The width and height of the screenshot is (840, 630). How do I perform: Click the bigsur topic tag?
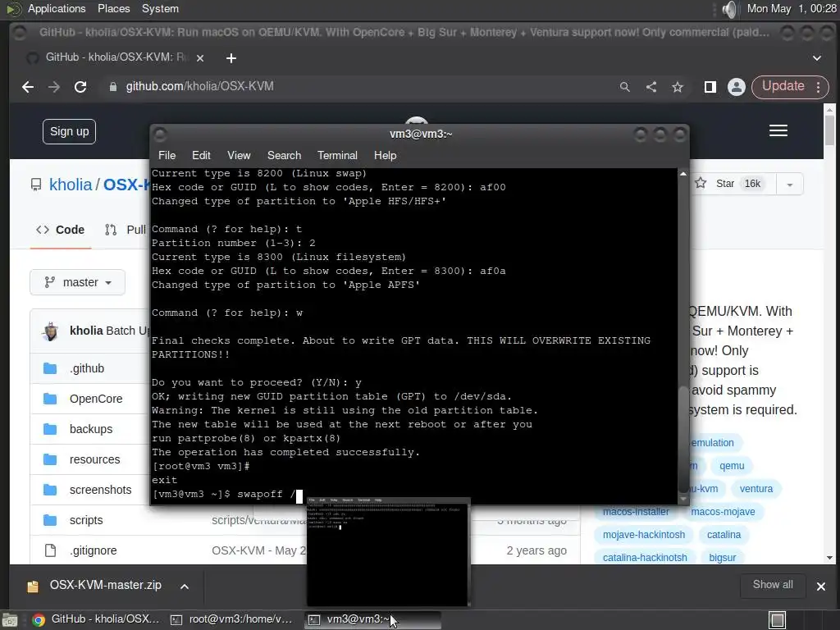coord(722,558)
